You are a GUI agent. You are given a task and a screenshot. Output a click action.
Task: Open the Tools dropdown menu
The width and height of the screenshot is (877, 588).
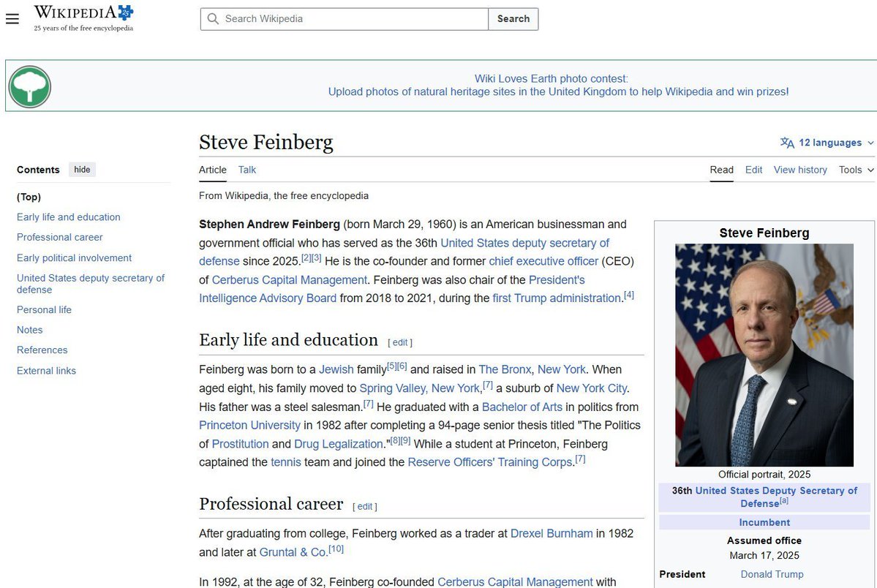pyautogui.click(x=856, y=170)
